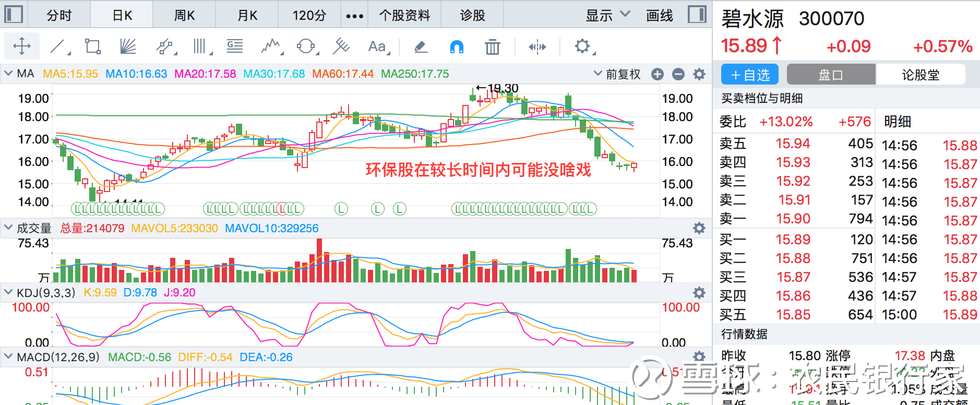Toggle the left sidebar panel icon
The width and height of the screenshot is (980, 405).
[x=14, y=14]
